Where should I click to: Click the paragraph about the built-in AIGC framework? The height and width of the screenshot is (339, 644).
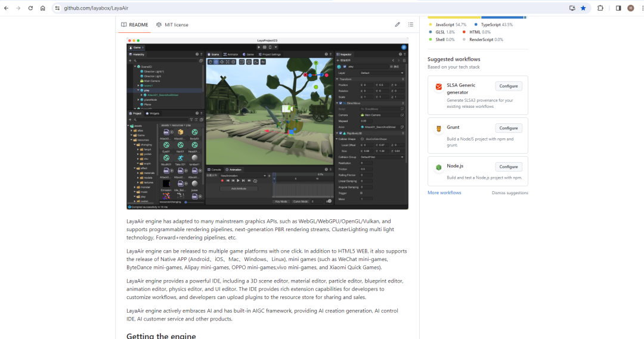[262, 315]
